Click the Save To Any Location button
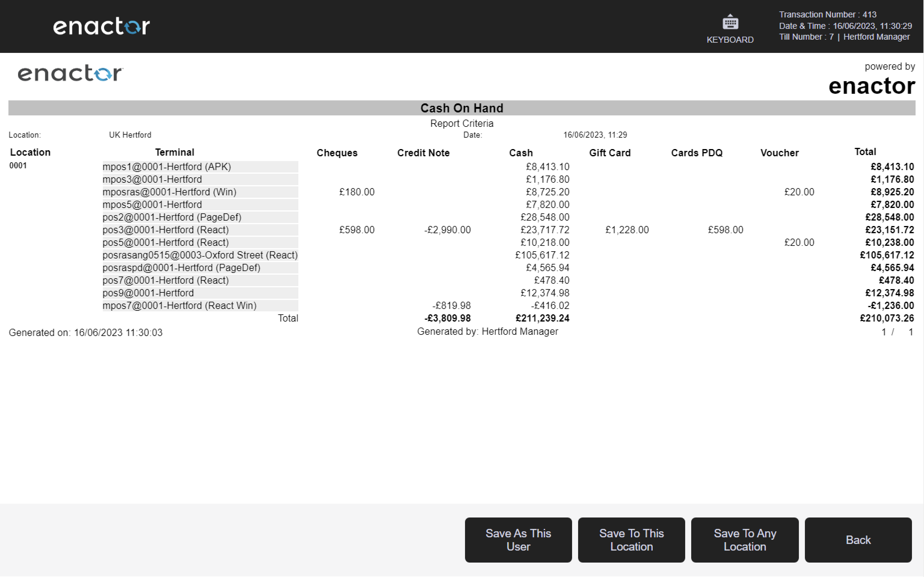Image resolution: width=924 pixels, height=577 pixels. pyautogui.click(x=744, y=540)
